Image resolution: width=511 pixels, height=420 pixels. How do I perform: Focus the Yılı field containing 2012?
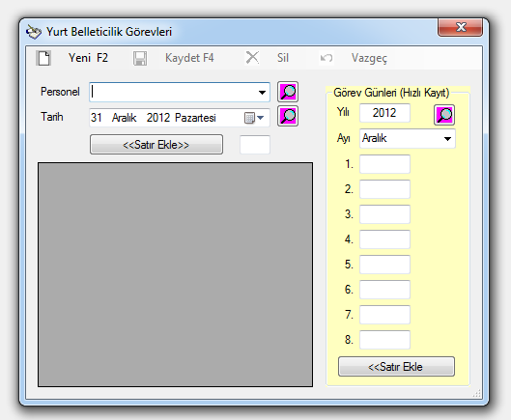tap(384, 113)
